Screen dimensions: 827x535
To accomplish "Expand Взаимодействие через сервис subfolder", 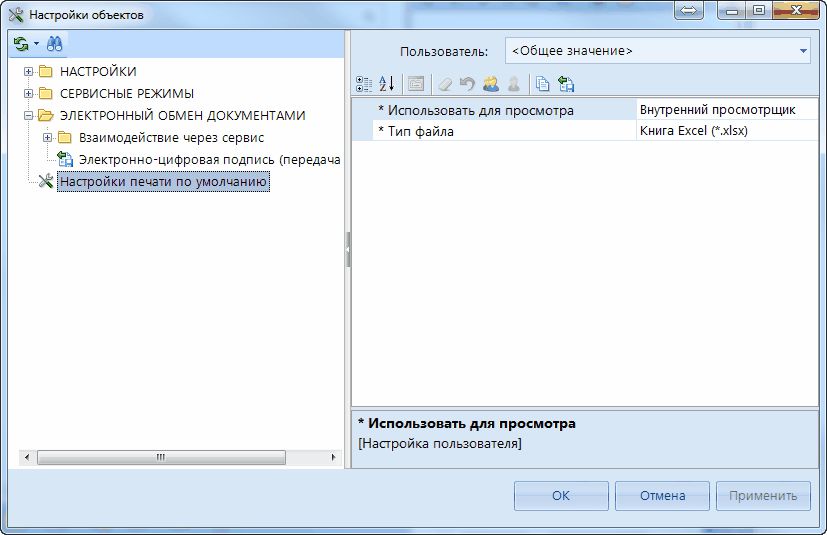I will [47, 138].
